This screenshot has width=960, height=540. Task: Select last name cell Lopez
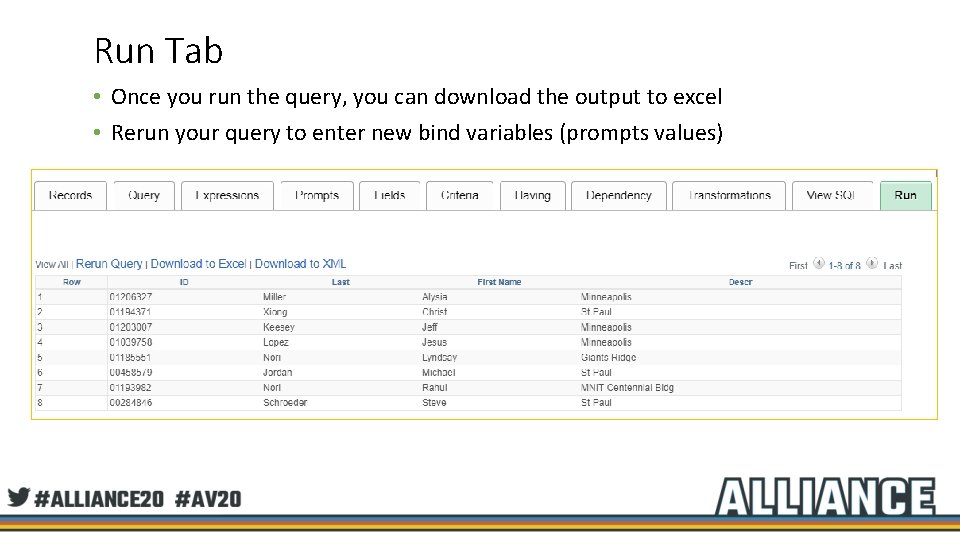[276, 342]
